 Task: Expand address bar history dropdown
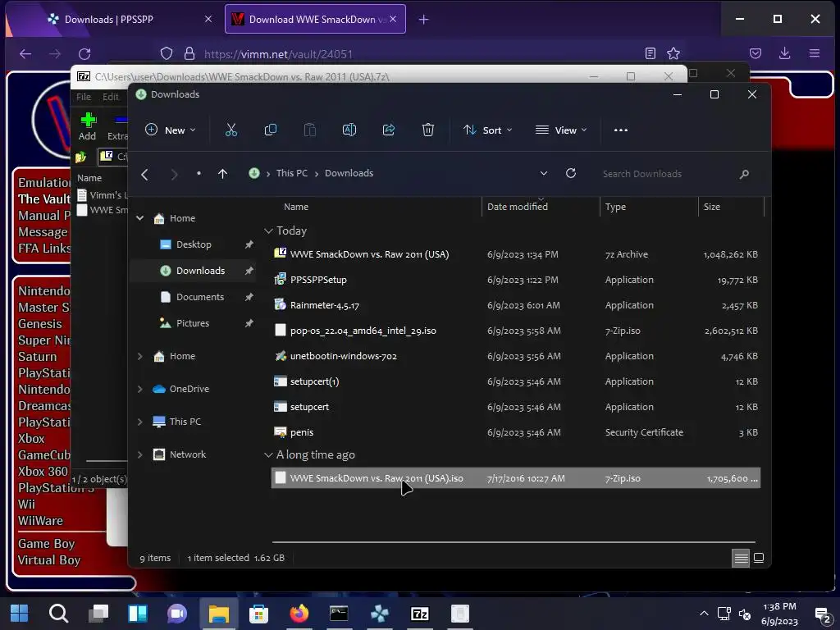click(x=544, y=174)
